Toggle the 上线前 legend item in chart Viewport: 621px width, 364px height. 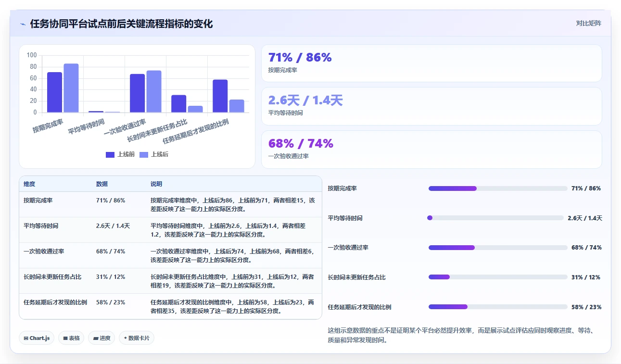[x=120, y=154]
